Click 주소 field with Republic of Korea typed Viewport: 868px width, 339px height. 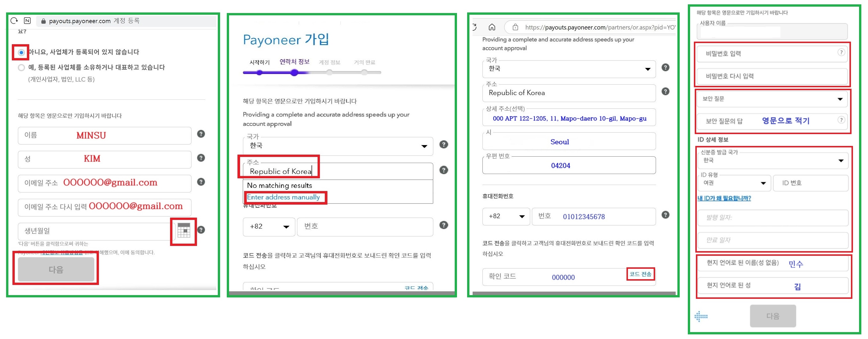pos(338,171)
